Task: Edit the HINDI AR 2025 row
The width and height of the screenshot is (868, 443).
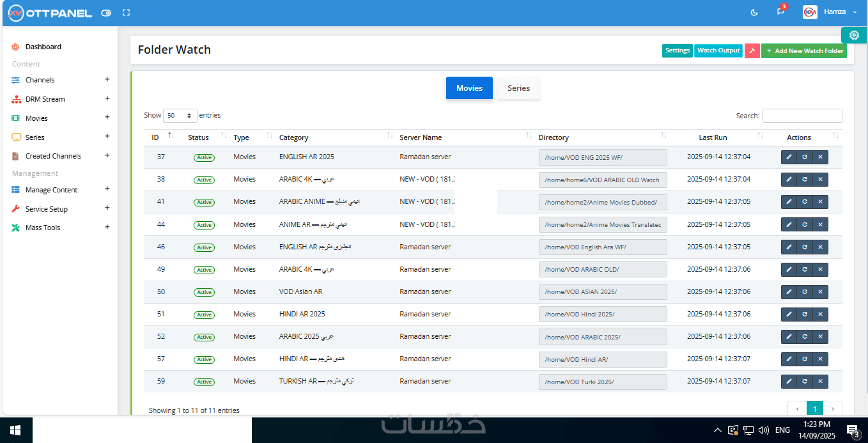Action: (789, 315)
